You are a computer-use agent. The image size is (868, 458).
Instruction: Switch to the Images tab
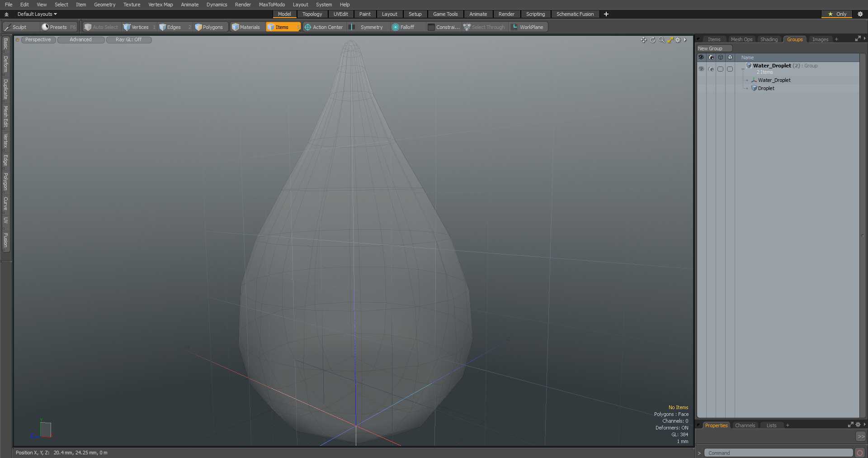820,39
